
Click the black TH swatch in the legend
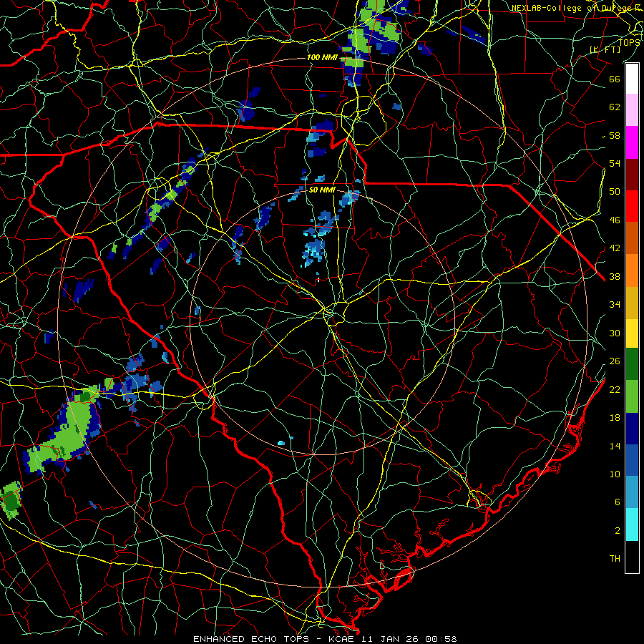coord(632,557)
